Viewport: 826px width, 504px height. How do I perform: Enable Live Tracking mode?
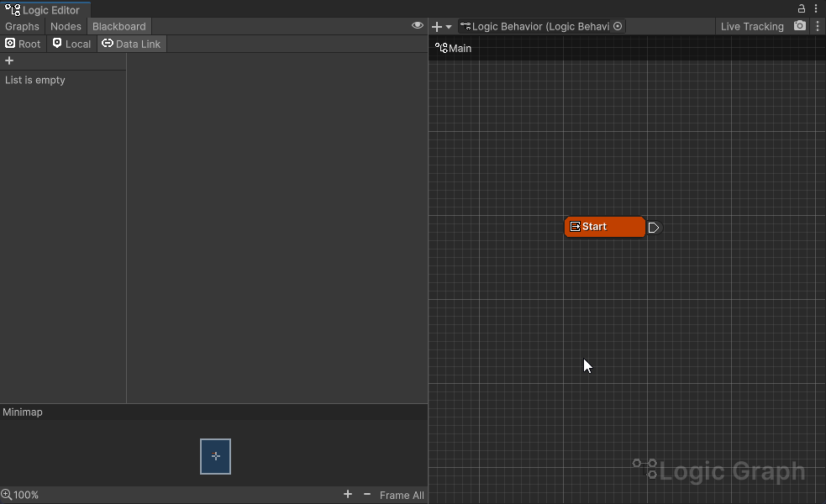(752, 26)
